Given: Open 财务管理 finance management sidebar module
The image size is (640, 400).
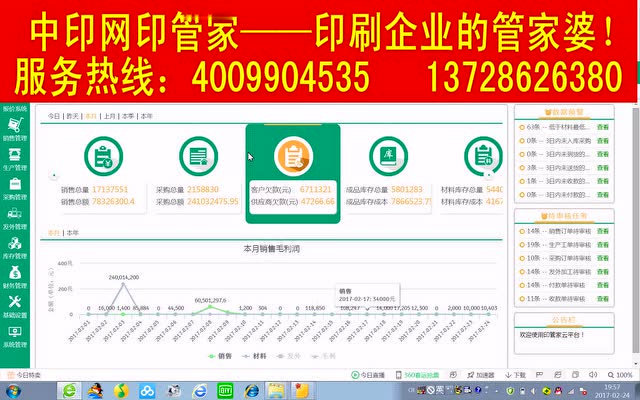Looking at the screenshot, I should (15, 278).
